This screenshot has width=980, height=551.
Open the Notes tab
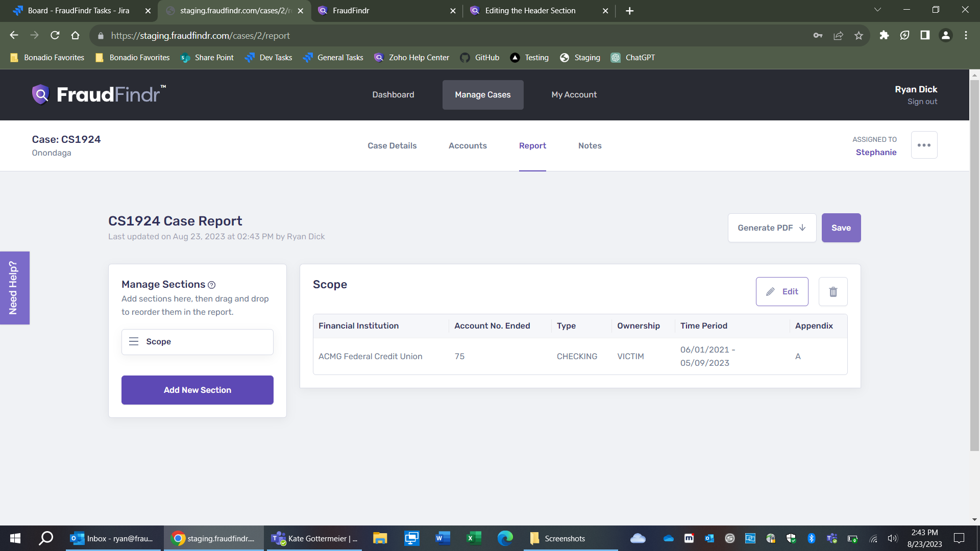tap(590, 146)
